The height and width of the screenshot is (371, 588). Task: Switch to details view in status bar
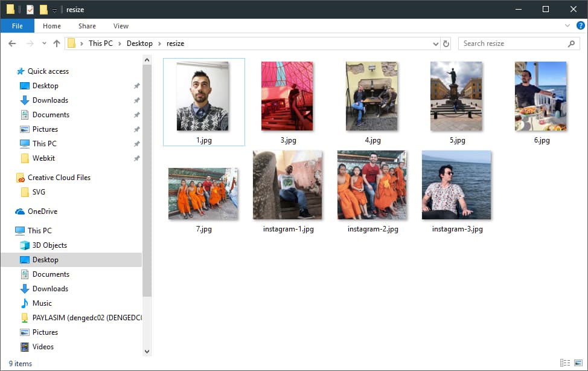564,363
